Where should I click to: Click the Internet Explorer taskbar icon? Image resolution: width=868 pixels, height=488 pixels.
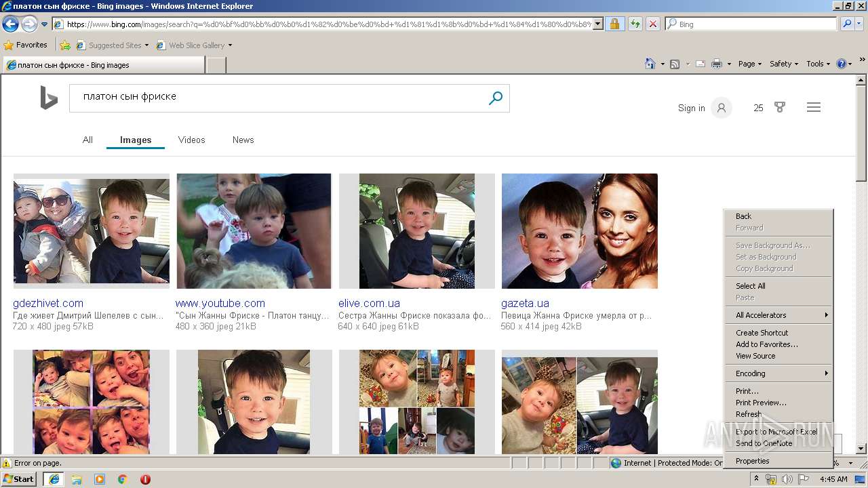54,479
